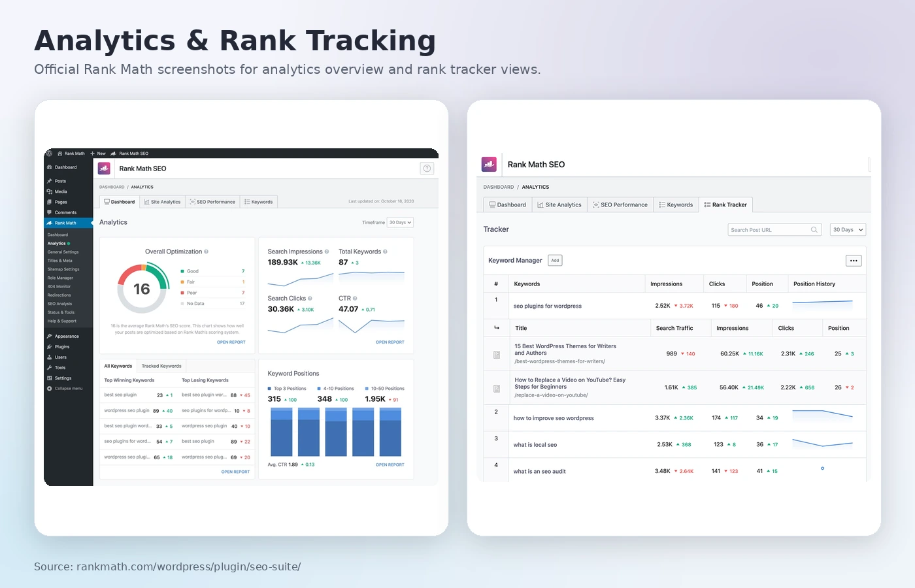Screen dimensions: 915x588
Task: Click the WordPress Dashboard gauge icon at sidebar top
Action: [50, 167]
